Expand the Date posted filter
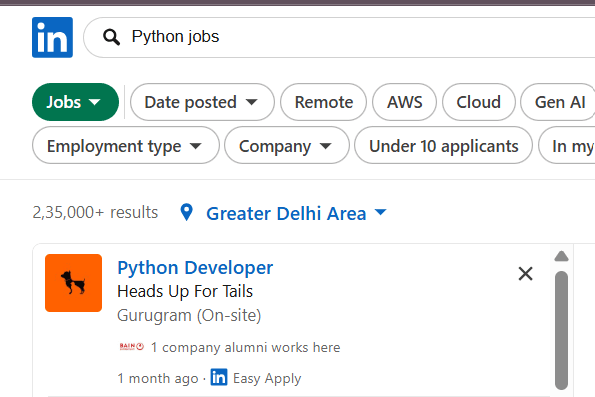595x397 pixels. 202,102
